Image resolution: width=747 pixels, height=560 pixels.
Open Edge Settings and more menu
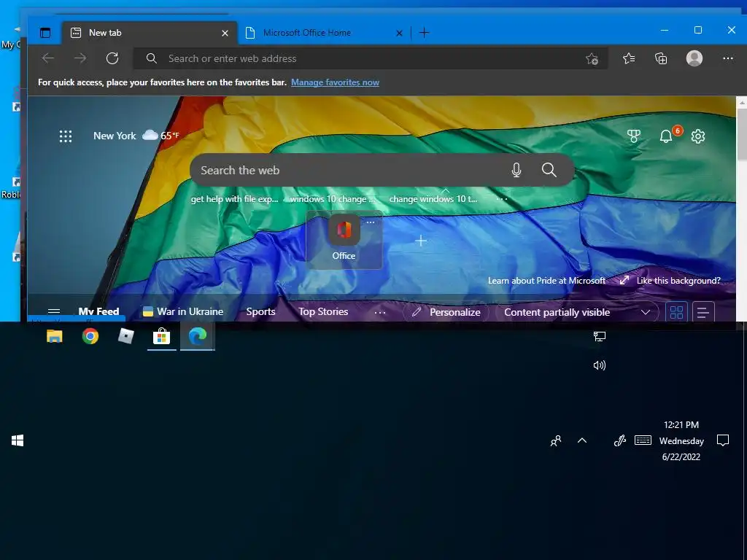point(728,58)
